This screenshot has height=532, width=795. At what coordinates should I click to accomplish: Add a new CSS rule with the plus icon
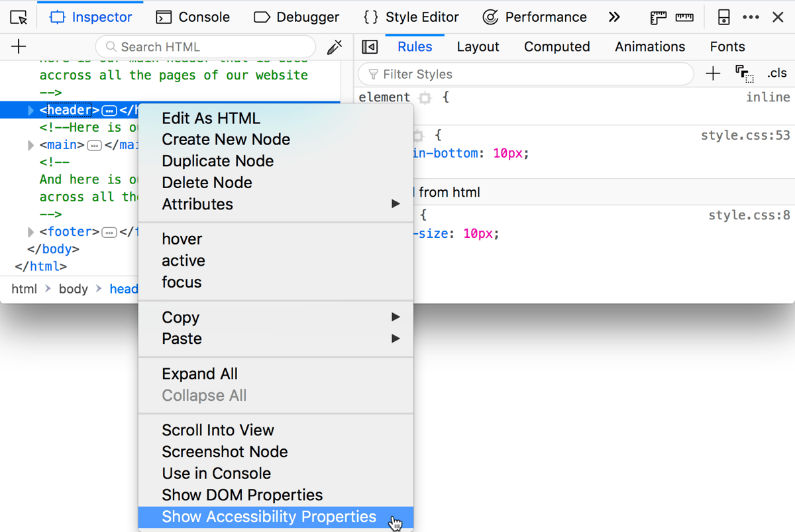pyautogui.click(x=712, y=74)
